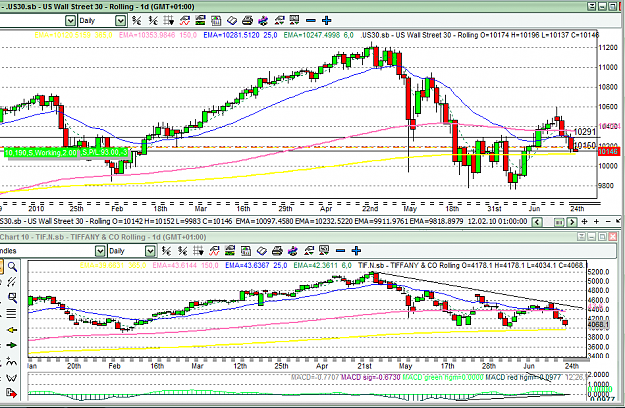The width and height of the screenshot is (625, 408).
Task: Click buy/sell arrows chart icon in Tiffany toolbar
Action: click(x=309, y=251)
